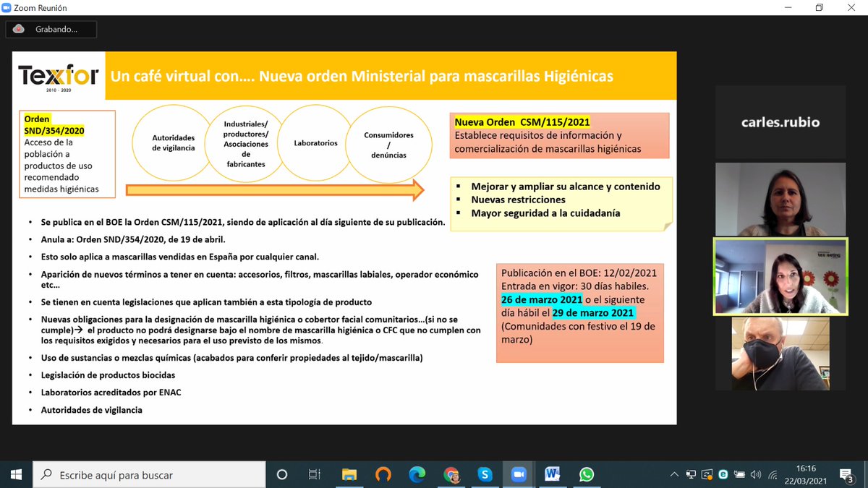Click the 'Autoridades de vigilancia' circle
Screen dimensions: 868x488
(x=173, y=142)
